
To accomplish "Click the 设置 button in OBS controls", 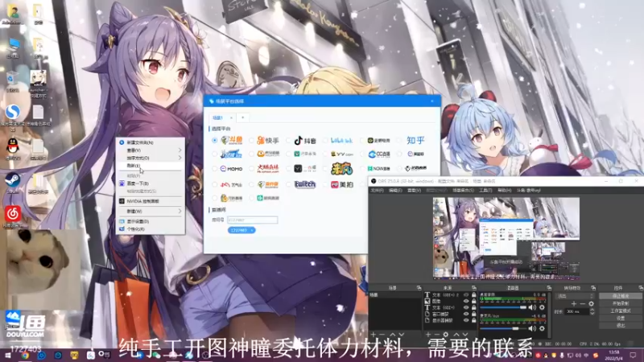I will click(621, 318).
